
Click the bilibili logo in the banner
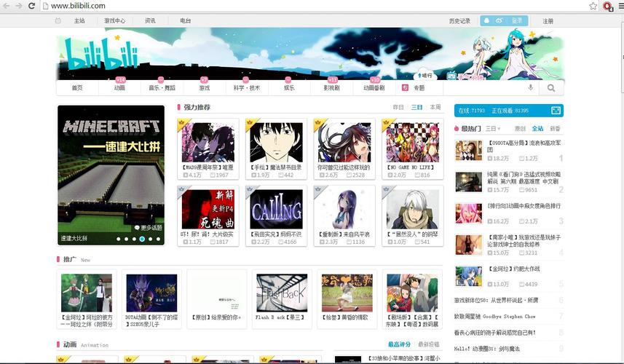(x=102, y=53)
